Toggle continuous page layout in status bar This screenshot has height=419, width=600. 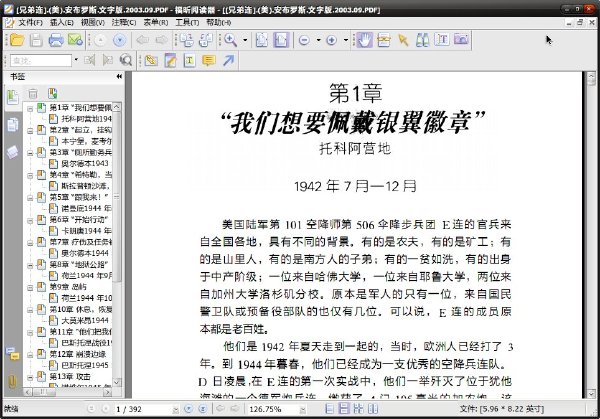click(x=344, y=409)
